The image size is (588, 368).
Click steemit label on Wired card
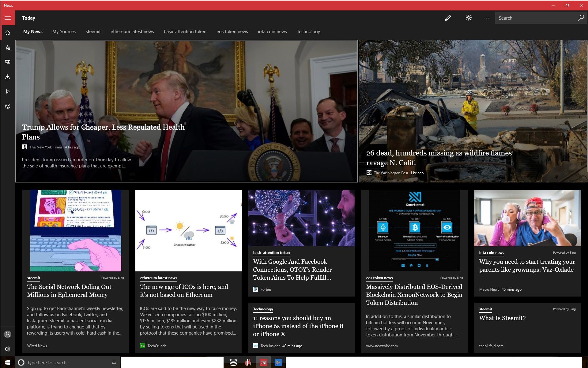click(34, 278)
